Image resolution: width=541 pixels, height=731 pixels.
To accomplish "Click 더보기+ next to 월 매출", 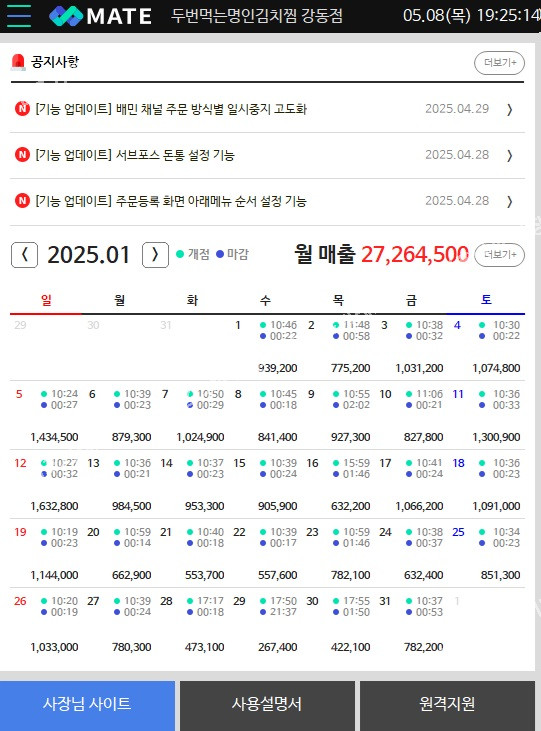I will 499,255.
